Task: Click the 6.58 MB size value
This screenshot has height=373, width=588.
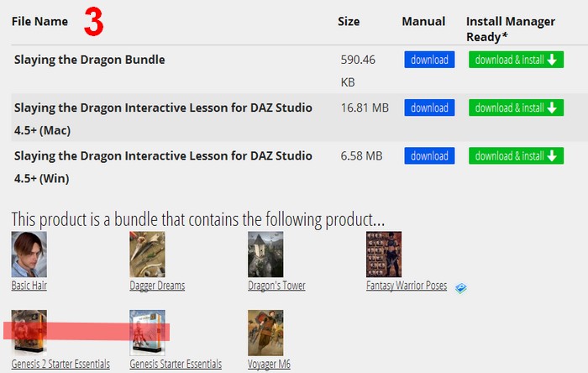Action: 361,156
